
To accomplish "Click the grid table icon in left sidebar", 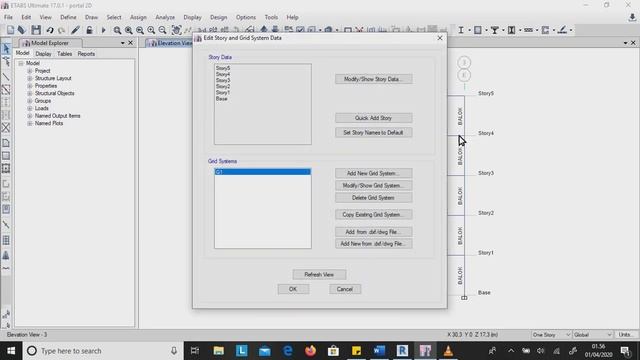I will (6, 240).
